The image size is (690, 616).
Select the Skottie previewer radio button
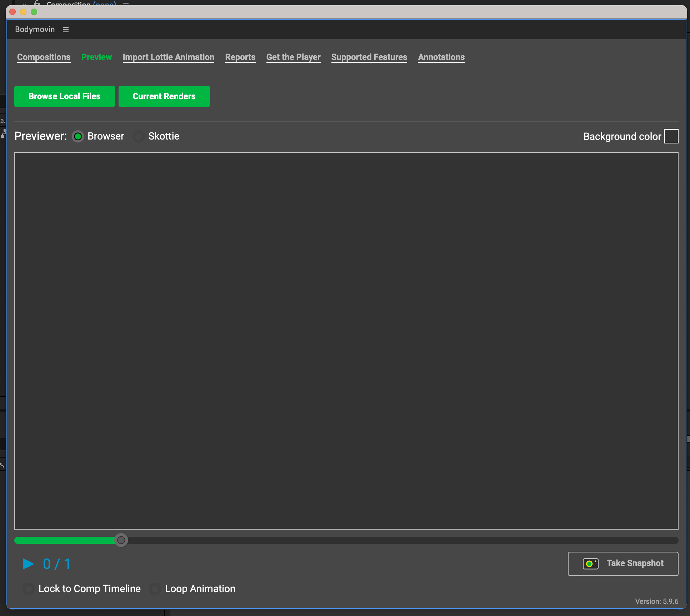point(139,136)
